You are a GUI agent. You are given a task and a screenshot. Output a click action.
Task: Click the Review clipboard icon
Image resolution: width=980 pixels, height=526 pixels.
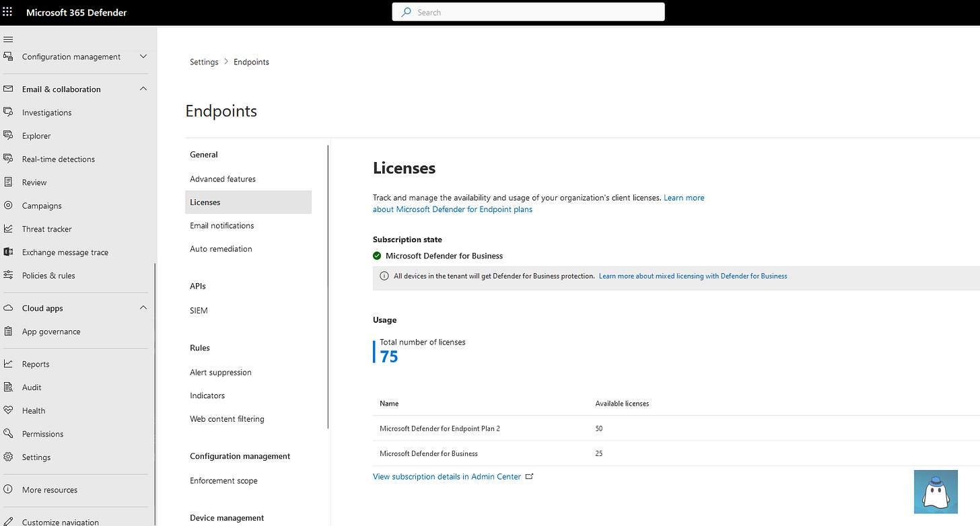click(x=8, y=182)
